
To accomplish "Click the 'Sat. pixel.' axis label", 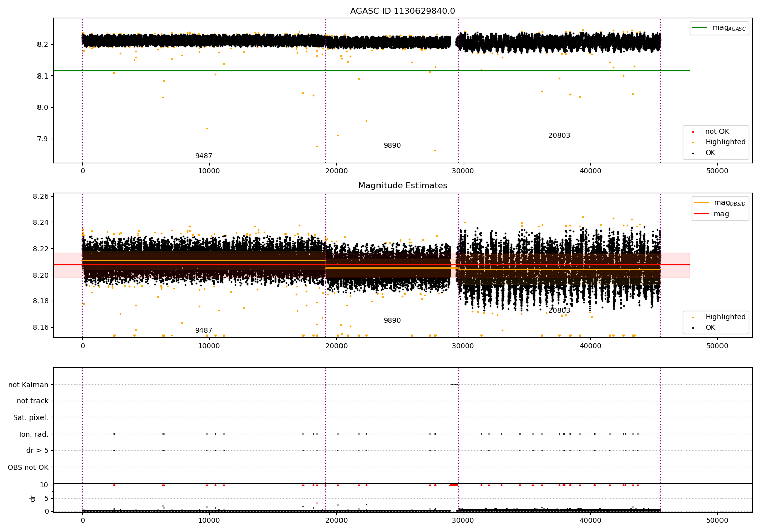I will point(31,418).
